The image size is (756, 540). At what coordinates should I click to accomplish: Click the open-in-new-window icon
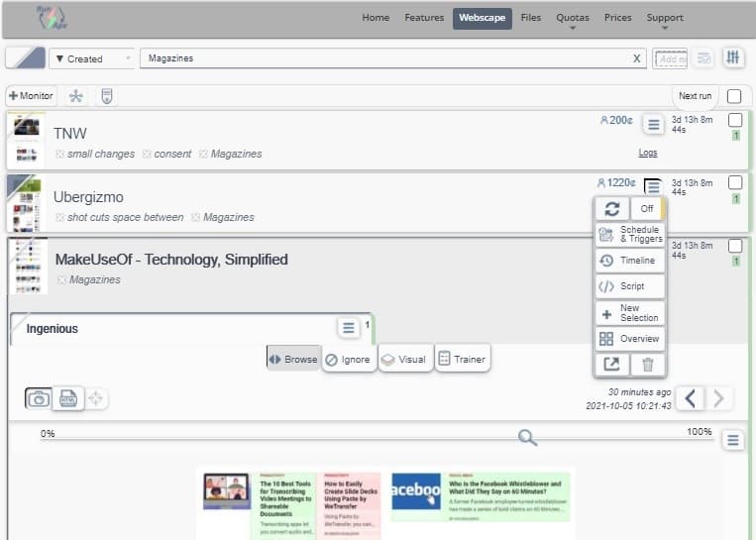coord(611,365)
